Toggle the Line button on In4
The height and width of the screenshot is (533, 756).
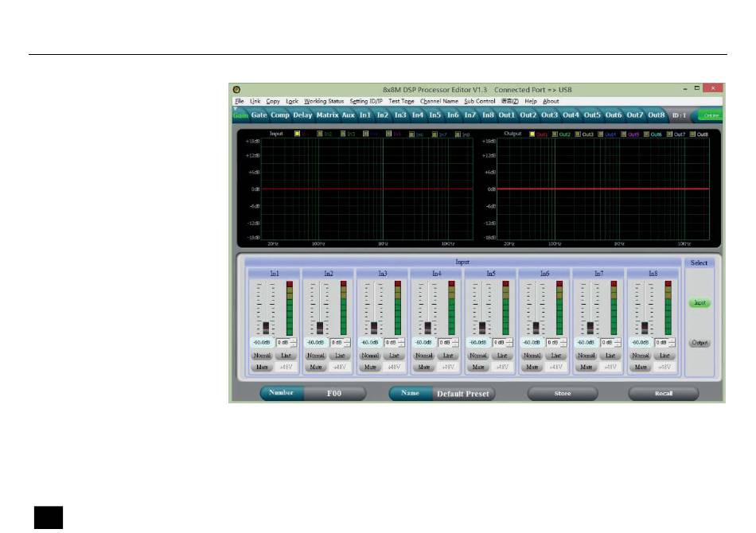click(448, 356)
